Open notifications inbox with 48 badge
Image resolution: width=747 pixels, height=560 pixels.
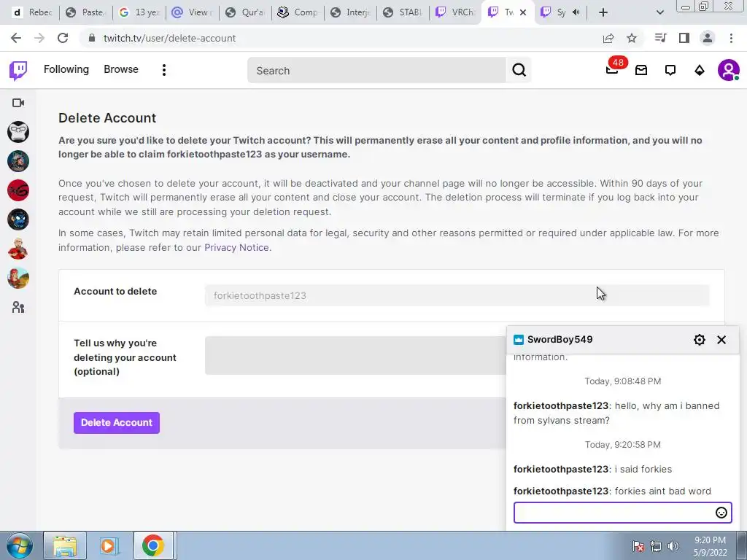click(x=612, y=70)
